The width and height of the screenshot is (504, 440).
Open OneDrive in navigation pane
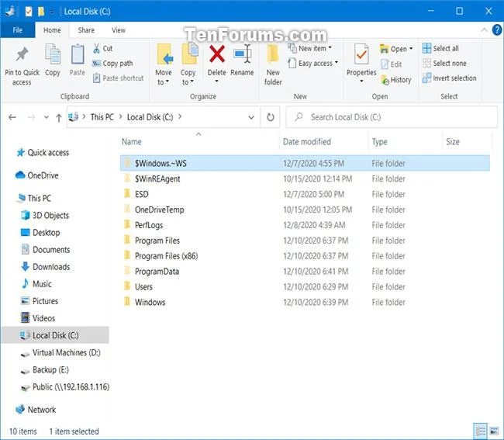click(37, 175)
